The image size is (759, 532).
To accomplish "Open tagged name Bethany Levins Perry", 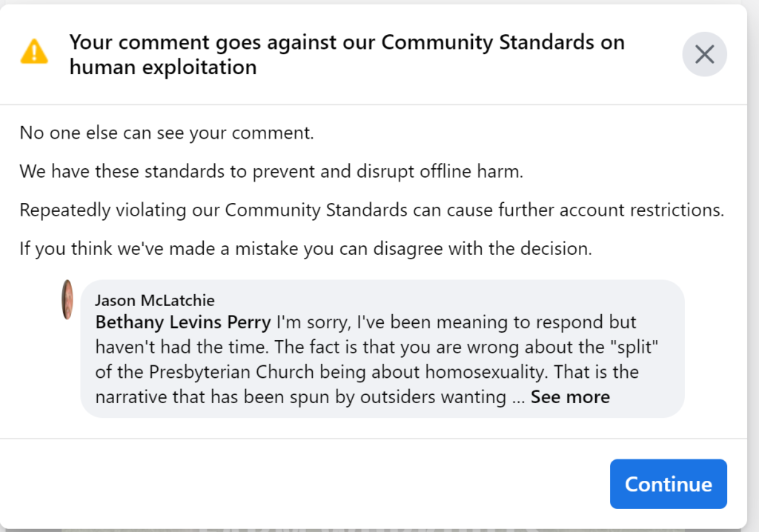I will click(x=183, y=322).
